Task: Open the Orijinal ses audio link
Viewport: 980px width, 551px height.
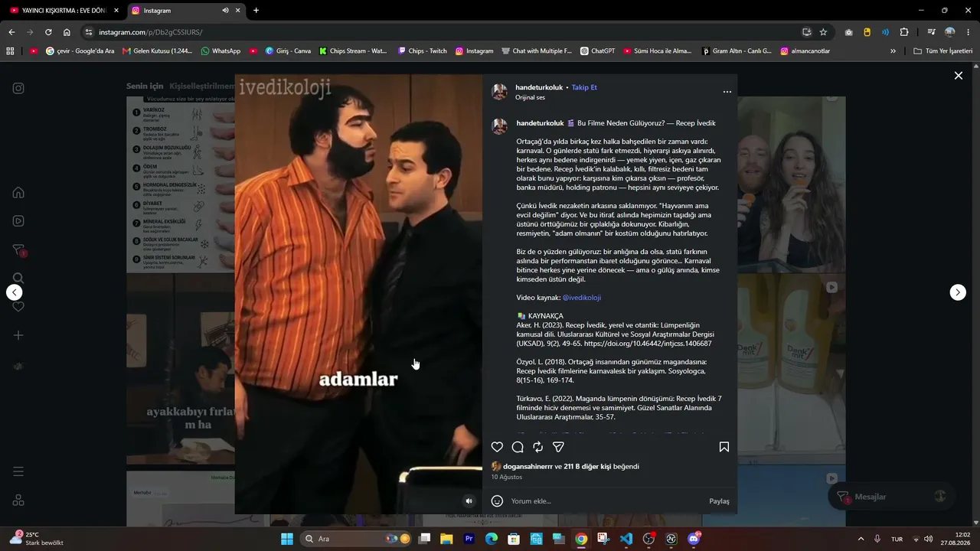Action: (530, 97)
